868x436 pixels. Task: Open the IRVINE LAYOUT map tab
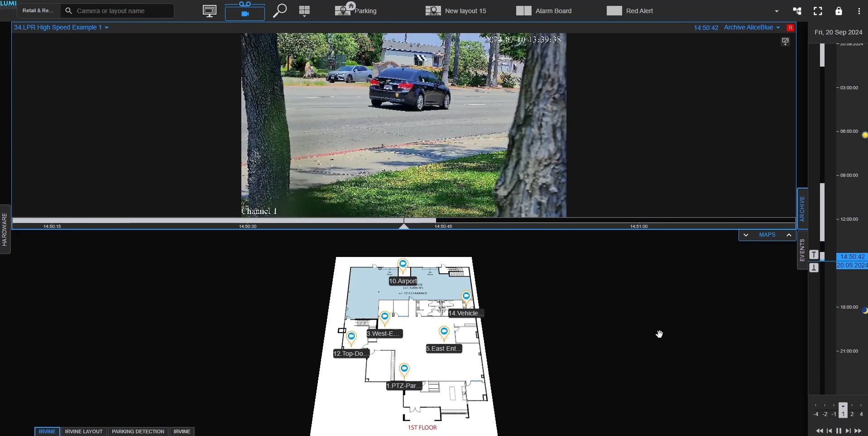84,431
